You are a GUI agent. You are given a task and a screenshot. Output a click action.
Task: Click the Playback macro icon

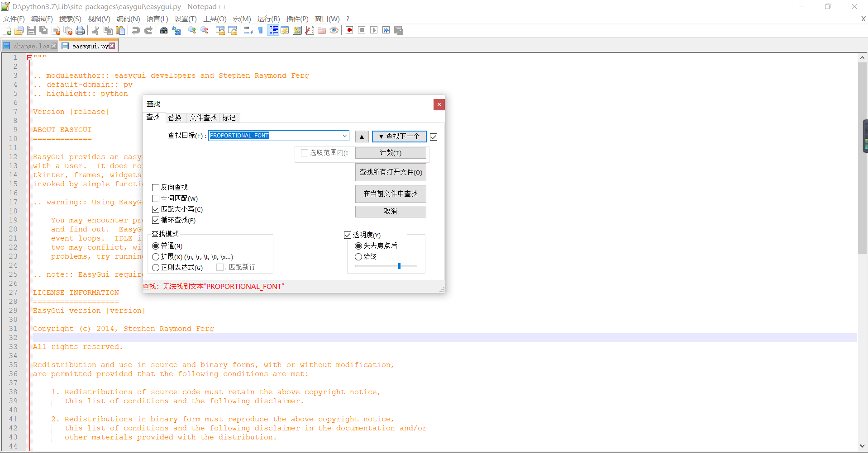tap(374, 30)
